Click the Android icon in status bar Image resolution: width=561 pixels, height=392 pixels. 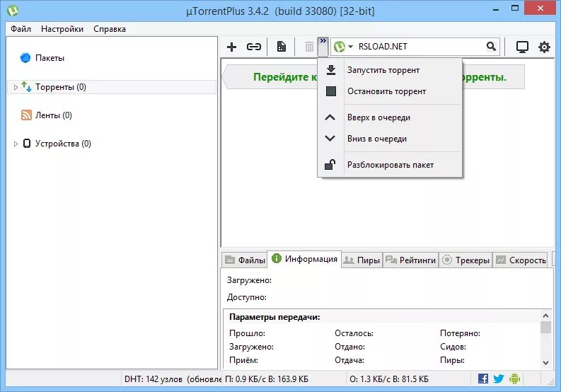[x=514, y=379]
